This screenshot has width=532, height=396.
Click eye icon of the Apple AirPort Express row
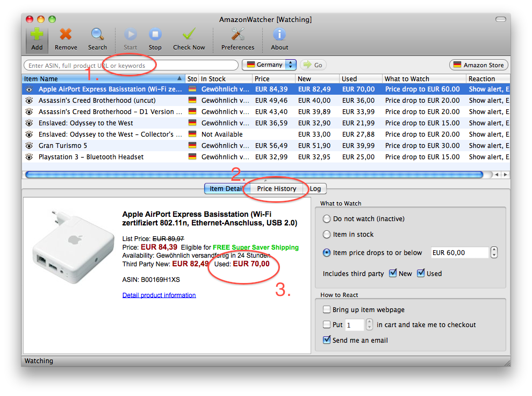pos(29,89)
